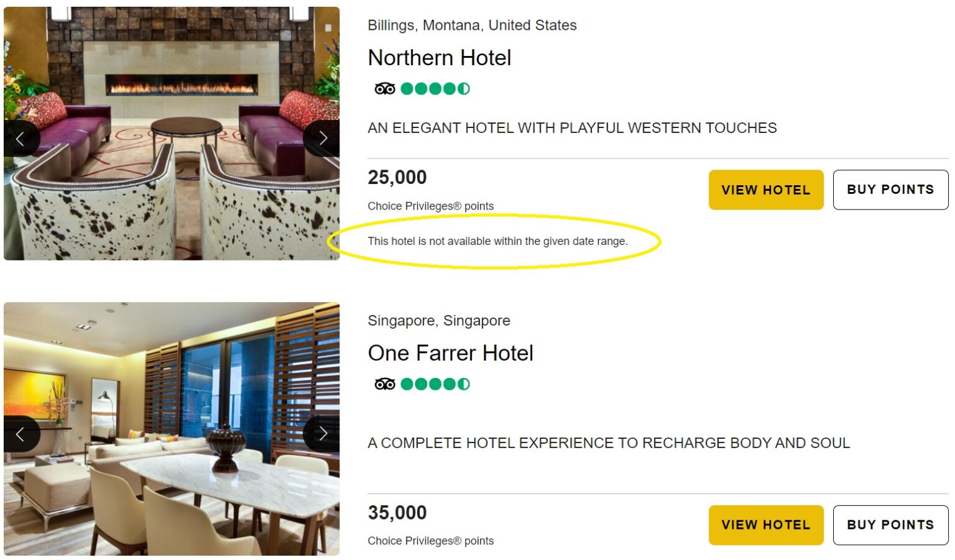Select the Tripadvisor rating dots for Northern Hotel
The image size is (955, 560).
coord(437,88)
